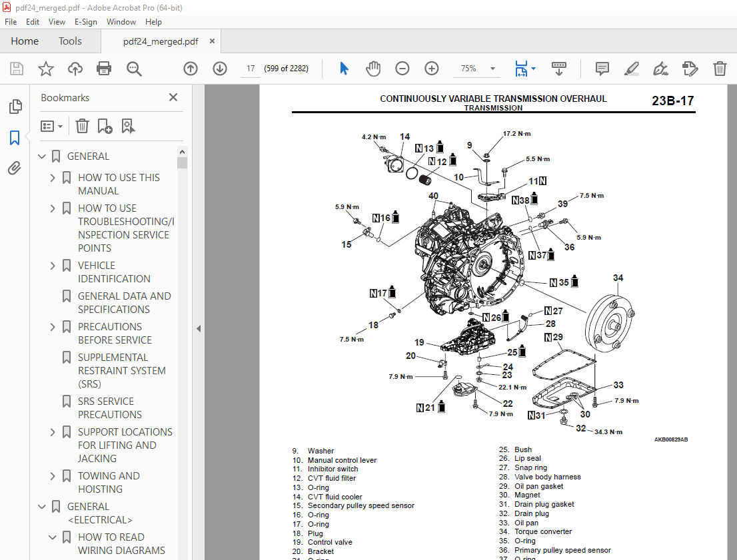Screen dimensions: 737x560
Task: Star this file with the bookmark star icon
Action: 45,69
